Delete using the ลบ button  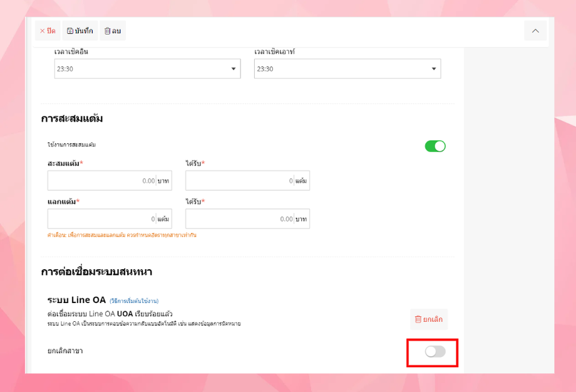(x=113, y=31)
